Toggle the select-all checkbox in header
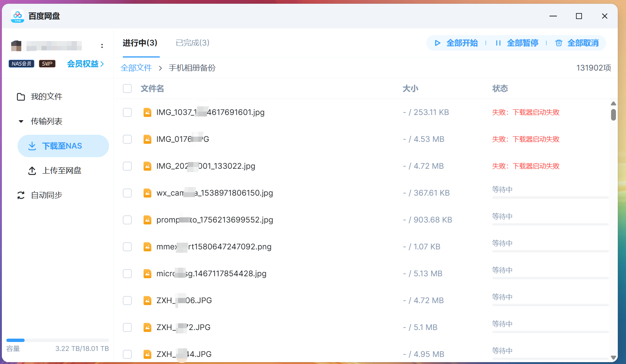This screenshot has height=364, width=626. (x=127, y=88)
